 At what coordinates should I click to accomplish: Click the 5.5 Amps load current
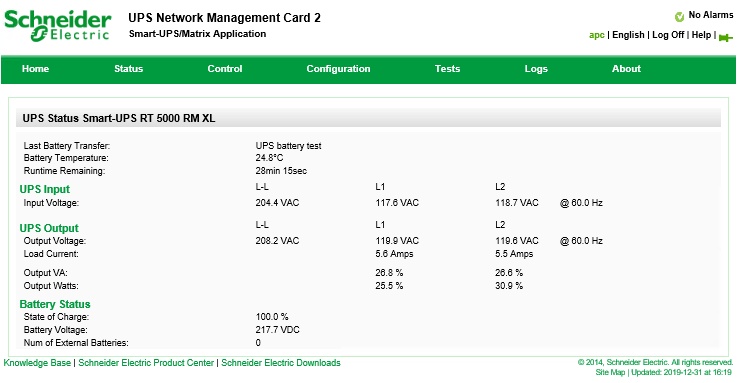[x=514, y=254]
